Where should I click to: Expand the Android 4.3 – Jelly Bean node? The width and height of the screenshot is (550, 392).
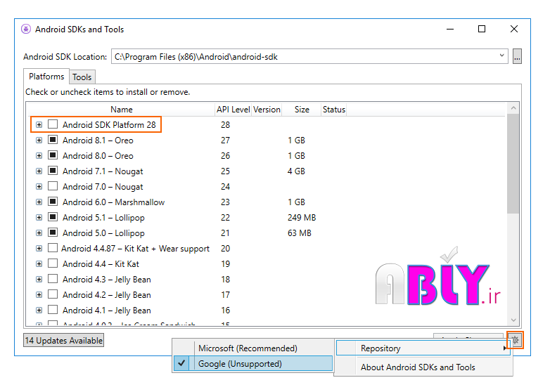[x=39, y=279]
